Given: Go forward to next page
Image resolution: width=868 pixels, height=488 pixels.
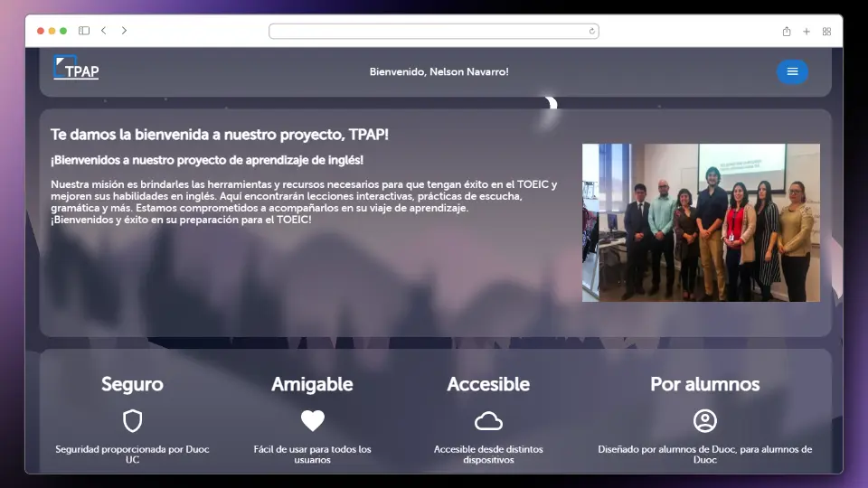Looking at the screenshot, I should coord(124,31).
